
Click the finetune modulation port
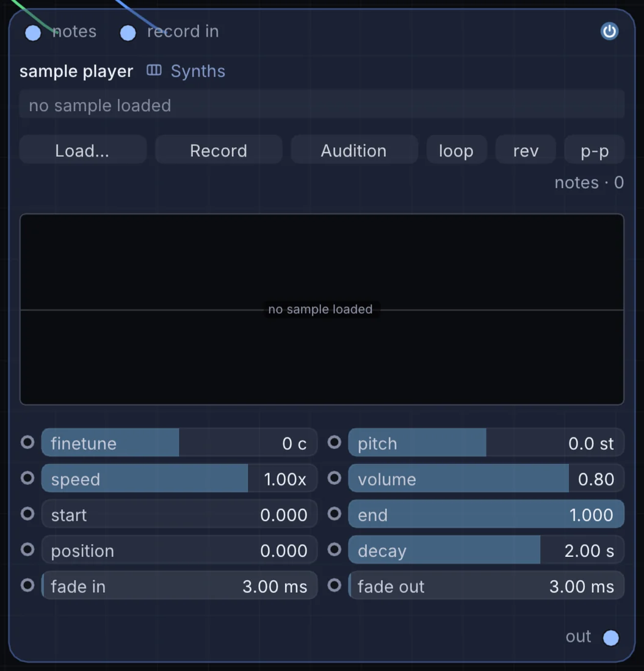(28, 442)
